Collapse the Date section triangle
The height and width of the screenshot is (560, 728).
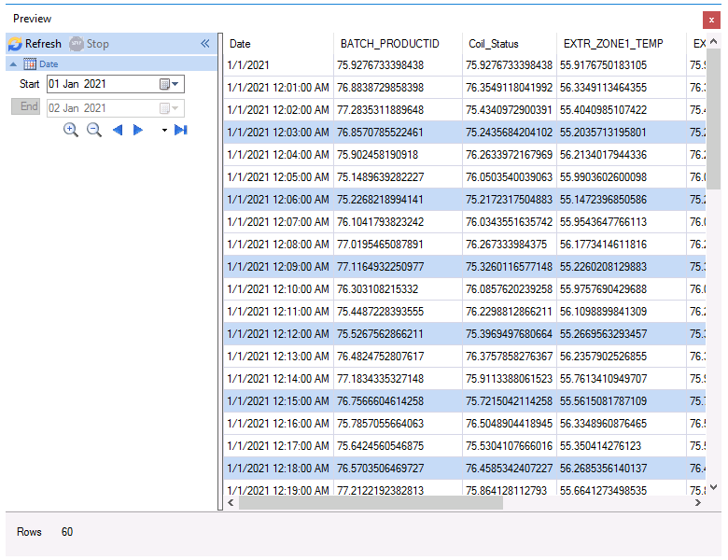click(x=13, y=64)
